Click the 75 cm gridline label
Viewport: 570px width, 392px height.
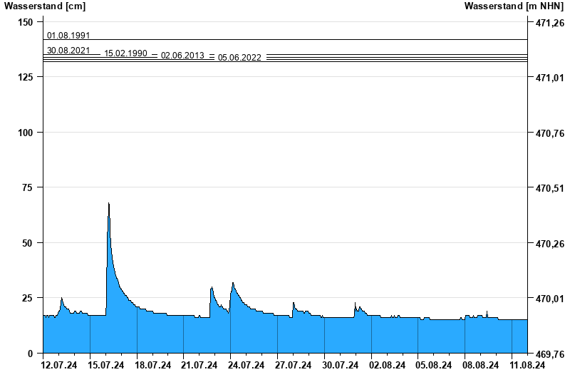pos(28,187)
